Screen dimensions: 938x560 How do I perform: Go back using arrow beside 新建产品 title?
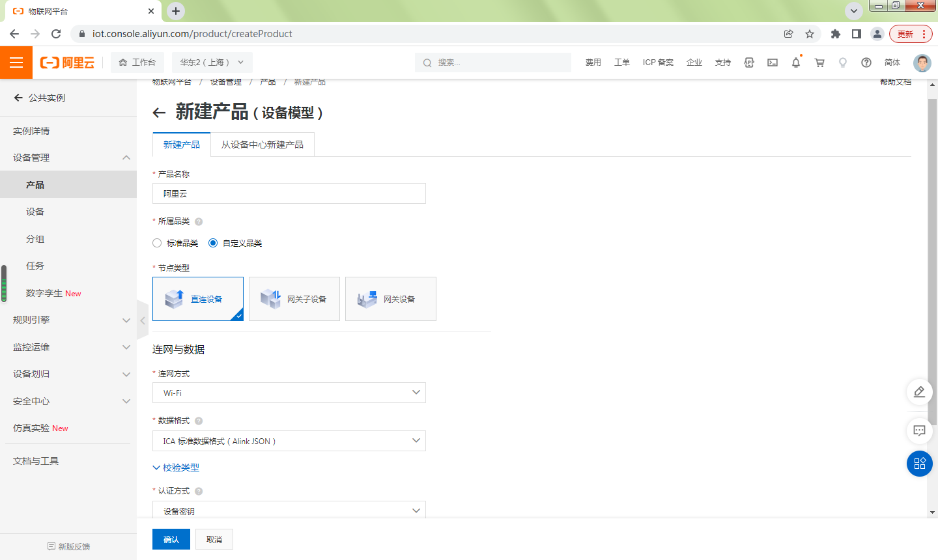[x=159, y=113]
